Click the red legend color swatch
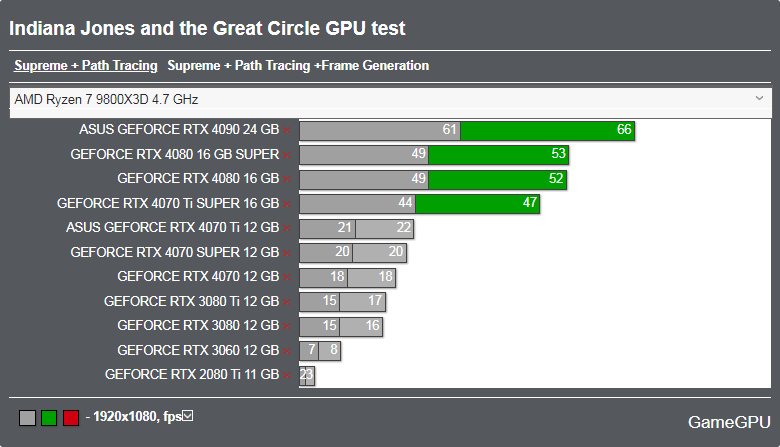780x447 pixels. click(71, 418)
